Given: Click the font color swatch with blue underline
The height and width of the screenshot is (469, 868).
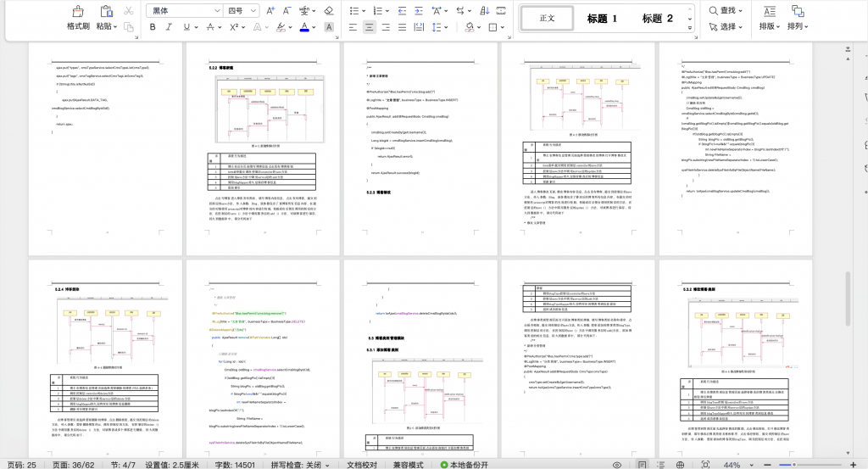Looking at the screenshot, I should (x=304, y=27).
